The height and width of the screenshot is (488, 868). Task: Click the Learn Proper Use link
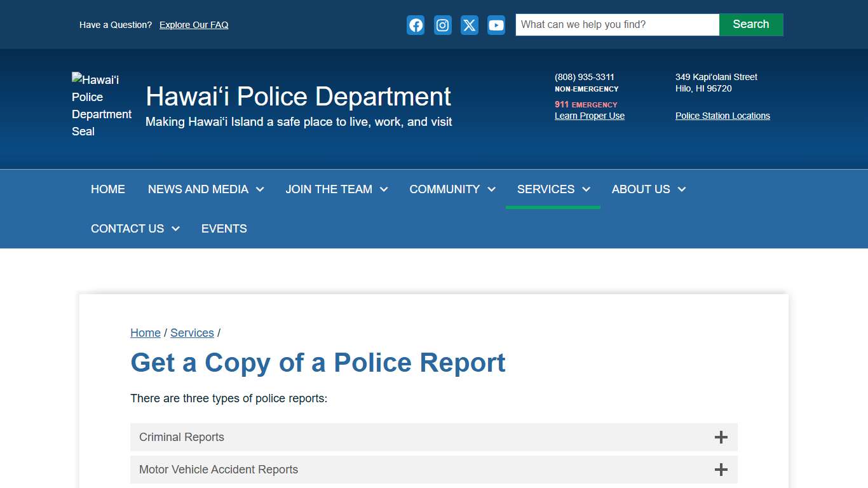point(589,116)
